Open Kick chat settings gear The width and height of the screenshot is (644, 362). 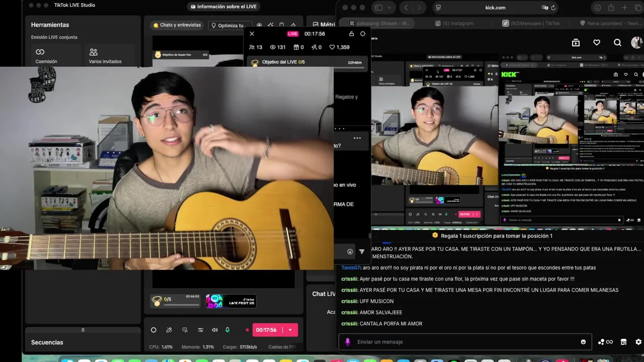638,342
